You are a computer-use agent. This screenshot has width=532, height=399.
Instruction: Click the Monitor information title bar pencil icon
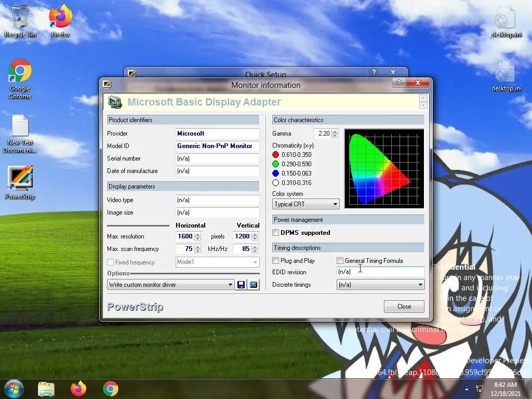[x=107, y=84]
